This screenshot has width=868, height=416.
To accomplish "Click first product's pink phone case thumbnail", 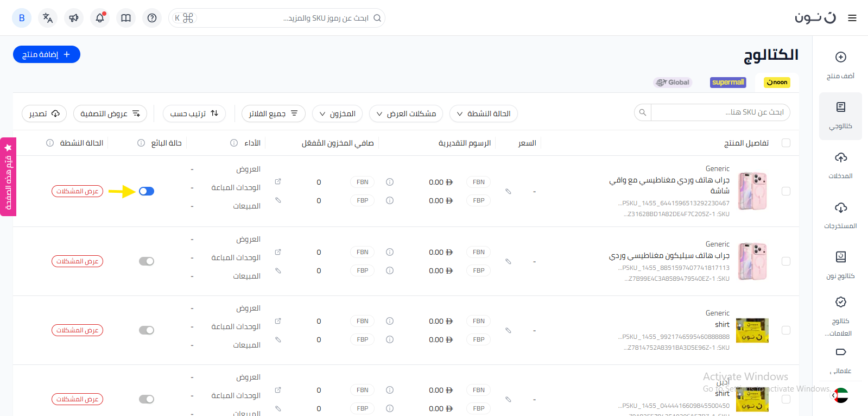I will [x=752, y=191].
